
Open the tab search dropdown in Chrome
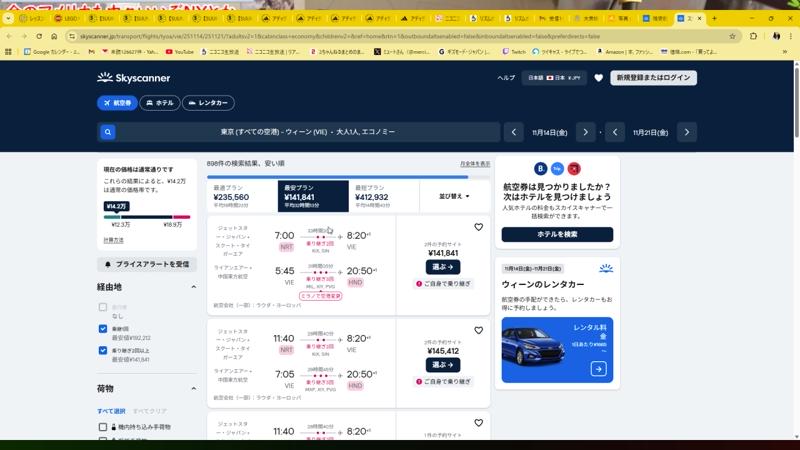pyautogui.click(x=8, y=18)
